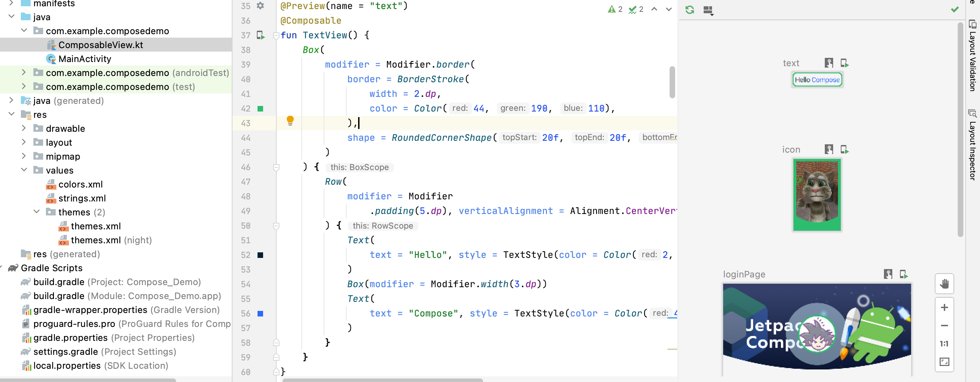Click the green color swatch on line 42
This screenshot has width=980, height=382.
[261, 108]
